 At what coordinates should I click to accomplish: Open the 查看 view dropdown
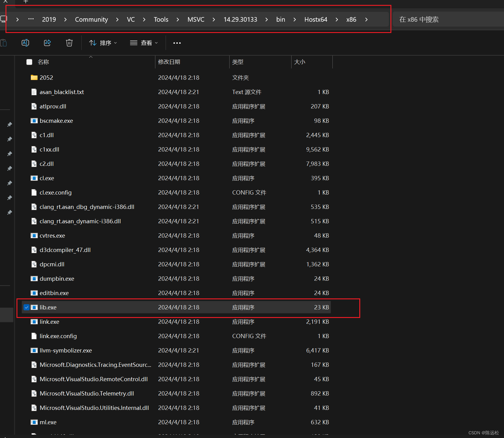pyautogui.click(x=144, y=43)
